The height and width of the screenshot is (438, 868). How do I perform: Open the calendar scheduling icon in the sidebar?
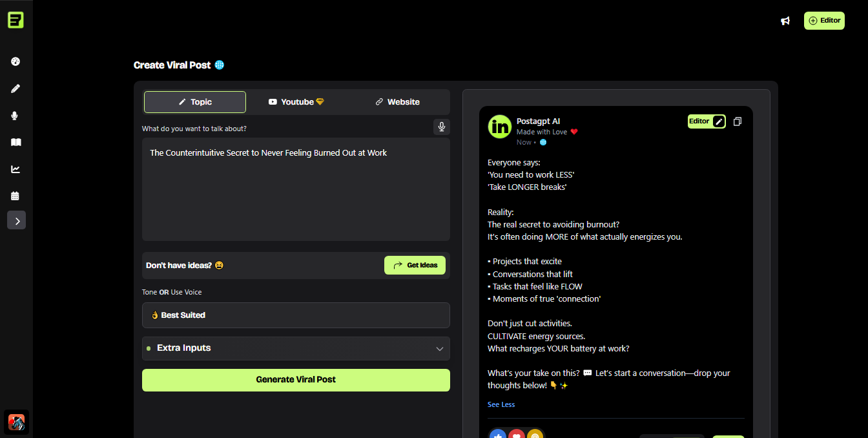coord(16,196)
